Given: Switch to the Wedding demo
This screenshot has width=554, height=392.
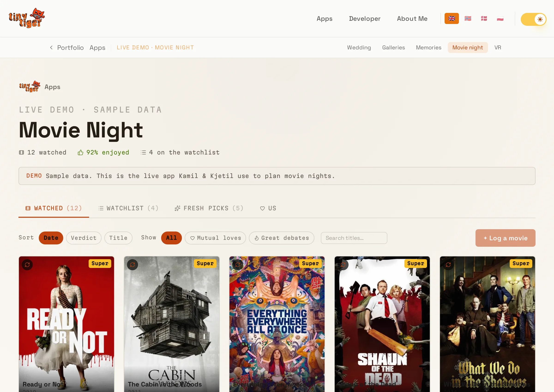Looking at the screenshot, I should tap(359, 48).
